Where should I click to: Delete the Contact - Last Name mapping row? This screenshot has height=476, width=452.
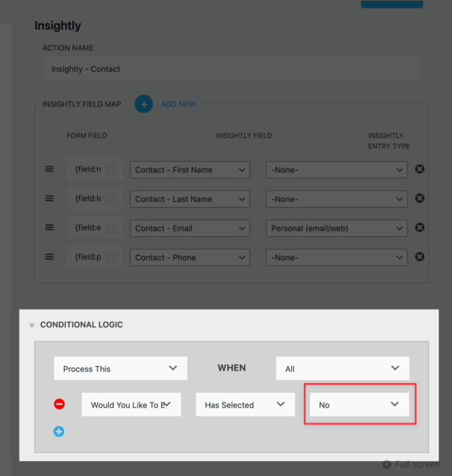click(x=419, y=198)
